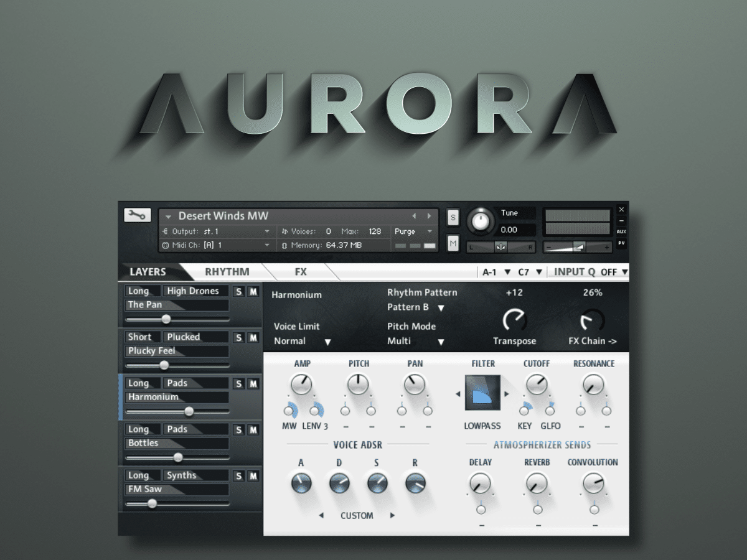Click the Tune value field 0.00
The image size is (747, 560).
pyautogui.click(x=517, y=230)
